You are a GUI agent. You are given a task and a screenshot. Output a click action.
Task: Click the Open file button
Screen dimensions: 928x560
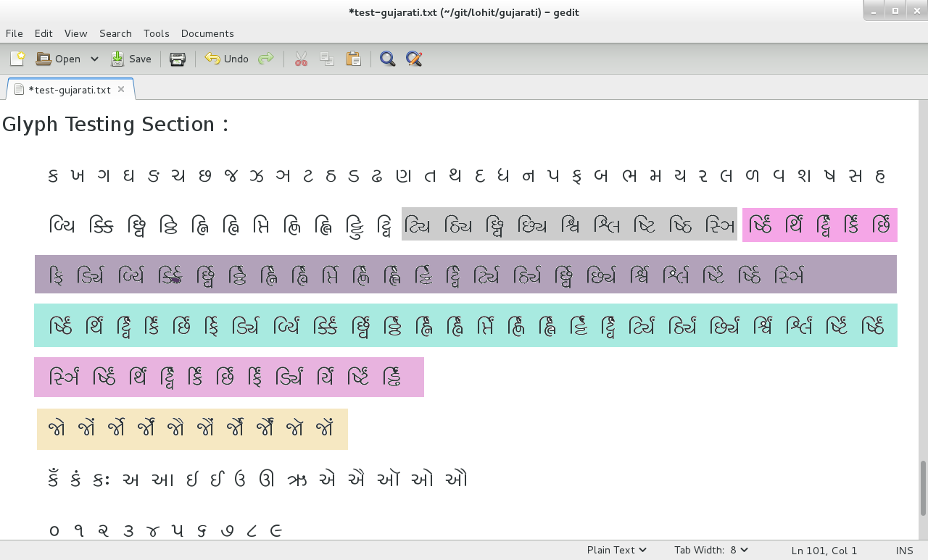(x=58, y=59)
